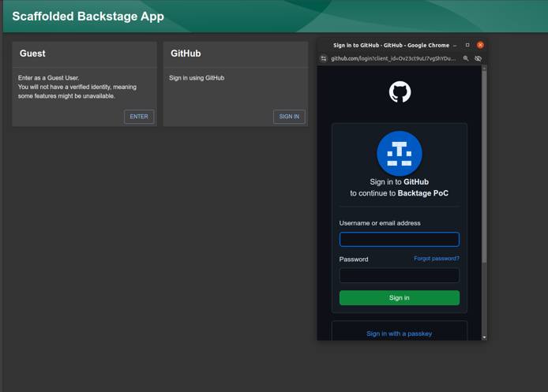Click the Backstage PoC app avatar icon
This screenshot has width=548, height=392.
(400, 153)
